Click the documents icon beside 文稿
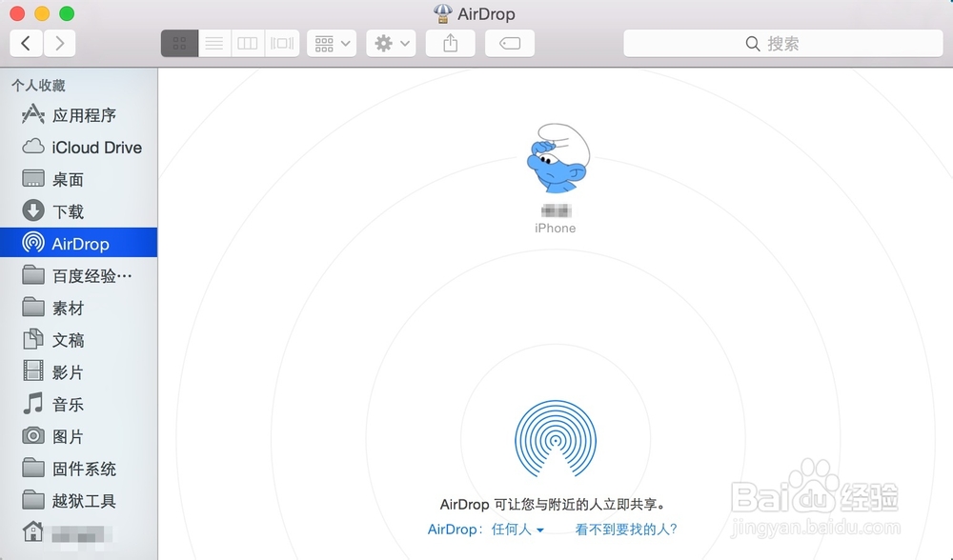 [x=32, y=339]
